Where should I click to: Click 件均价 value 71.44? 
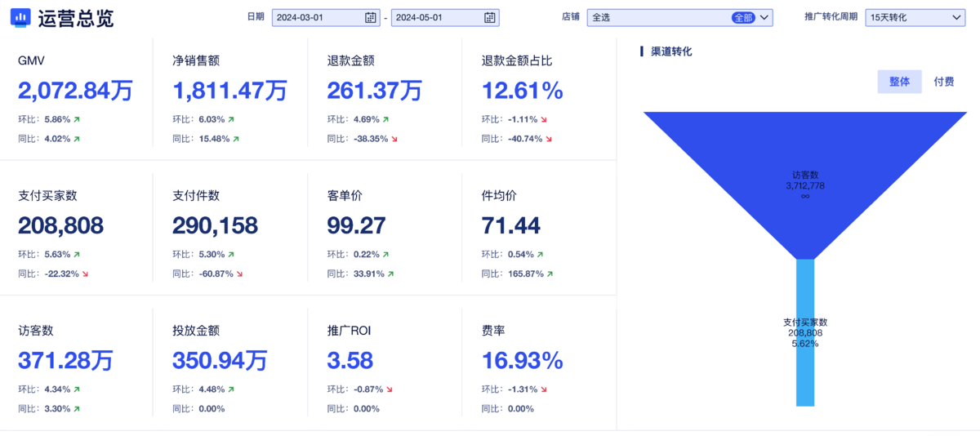coord(511,225)
